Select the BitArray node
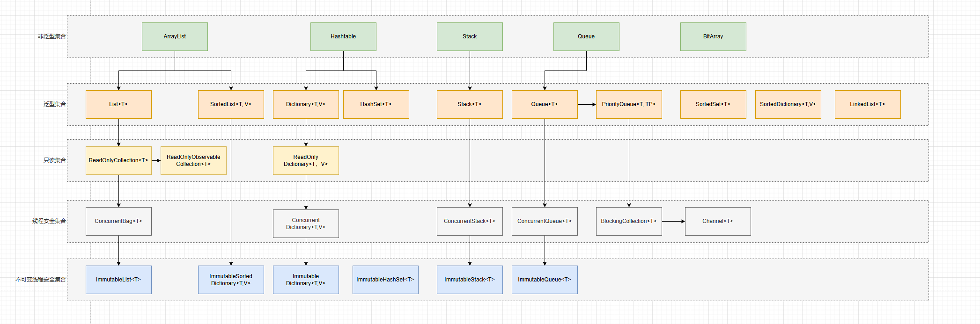Viewport: 980px width, 324px height. pyautogui.click(x=713, y=36)
